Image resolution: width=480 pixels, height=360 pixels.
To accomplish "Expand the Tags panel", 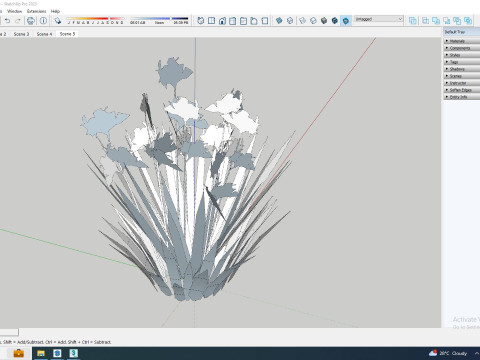I will point(462,62).
